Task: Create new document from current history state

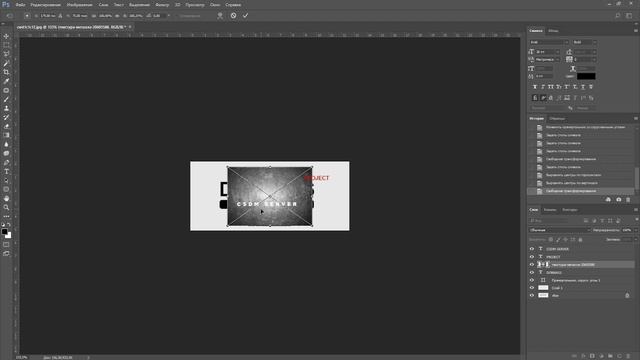Action: tap(608, 200)
